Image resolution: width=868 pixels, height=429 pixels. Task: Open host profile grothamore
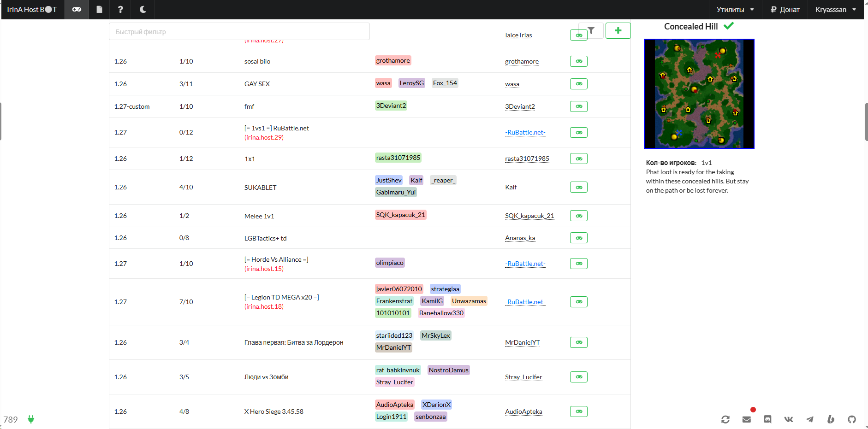pos(522,61)
